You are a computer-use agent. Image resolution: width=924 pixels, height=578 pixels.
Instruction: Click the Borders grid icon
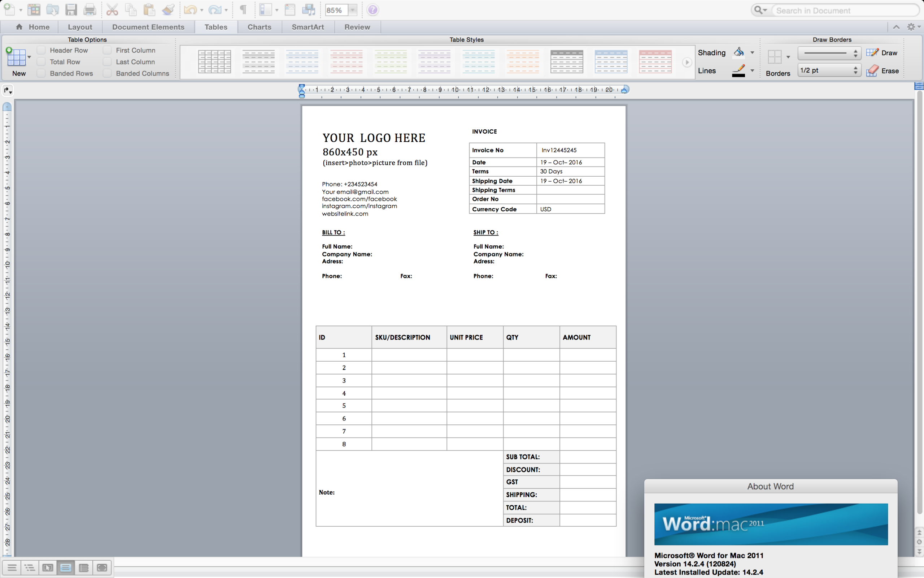click(774, 57)
